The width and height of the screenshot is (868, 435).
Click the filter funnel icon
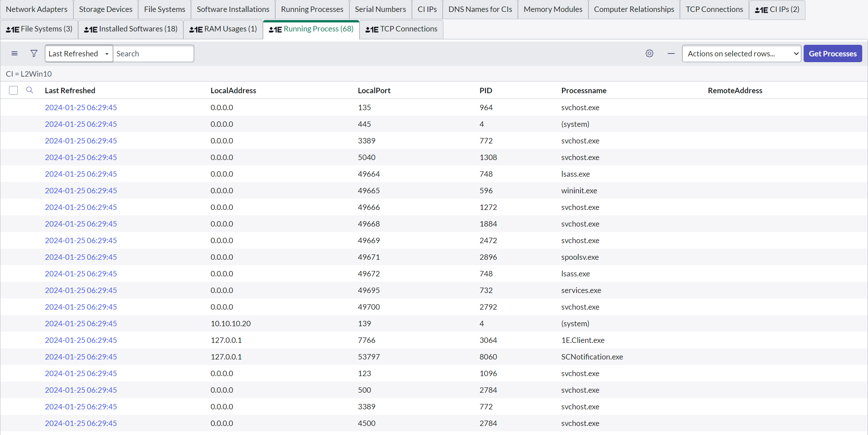tap(34, 53)
